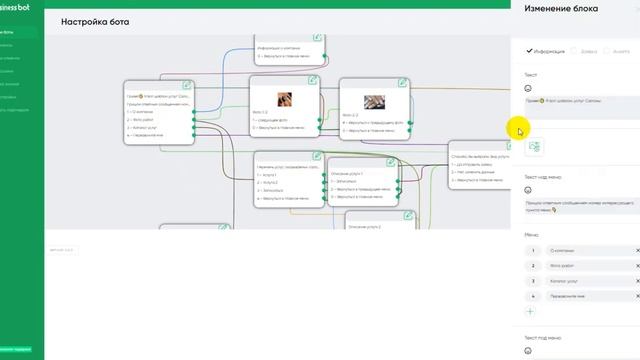Click connector dot of '2 – Услуга 2'

pos(324,182)
